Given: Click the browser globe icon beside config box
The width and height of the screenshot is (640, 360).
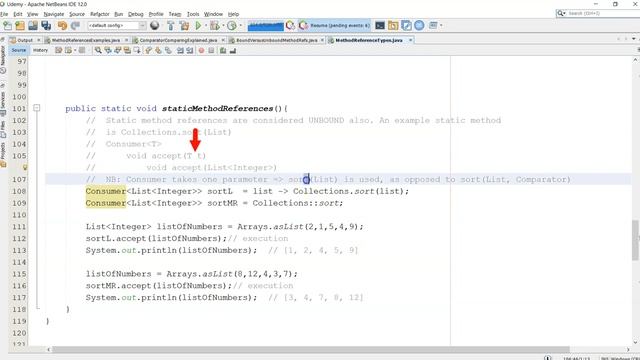Looking at the screenshot, I should tap(154, 25).
